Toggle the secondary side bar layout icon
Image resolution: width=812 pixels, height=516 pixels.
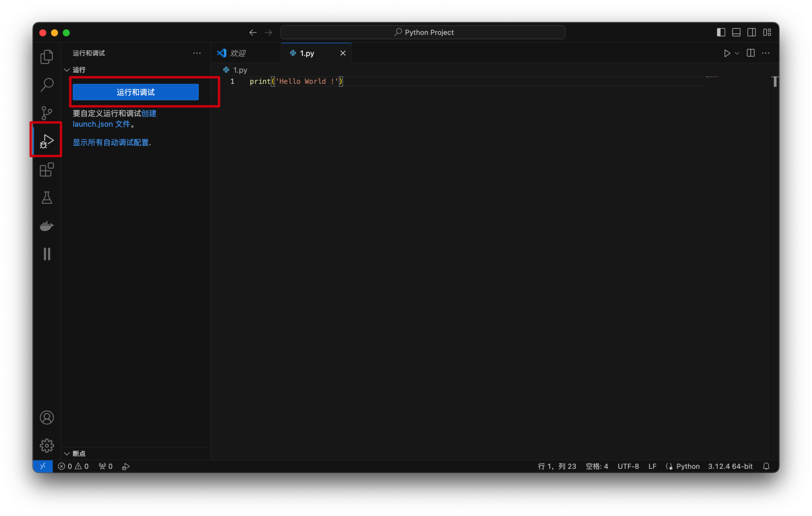tap(752, 33)
